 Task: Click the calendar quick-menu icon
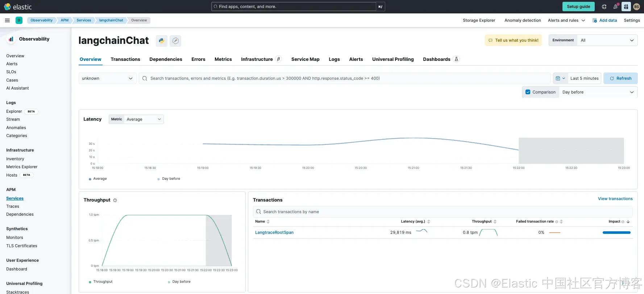[x=560, y=78]
